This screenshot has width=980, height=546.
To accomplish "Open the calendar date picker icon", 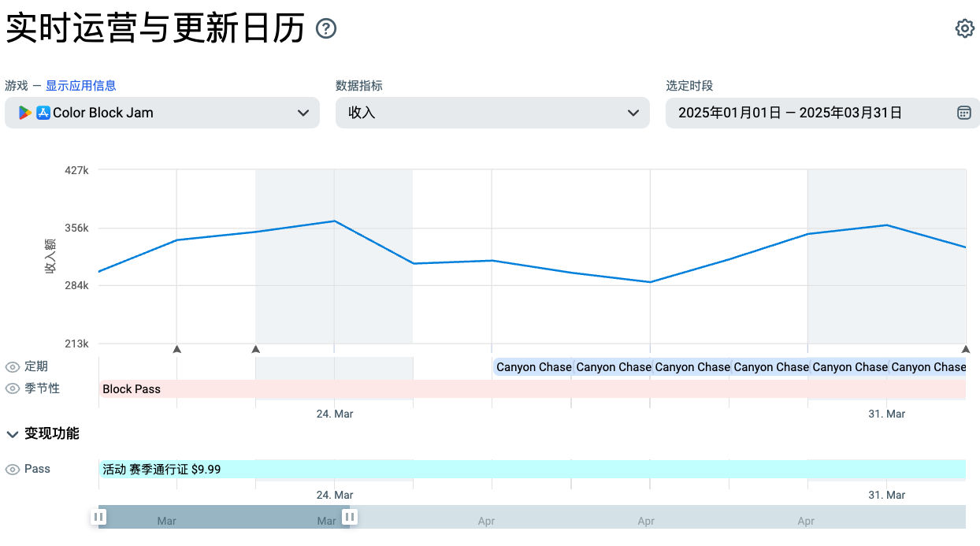I will (963, 113).
